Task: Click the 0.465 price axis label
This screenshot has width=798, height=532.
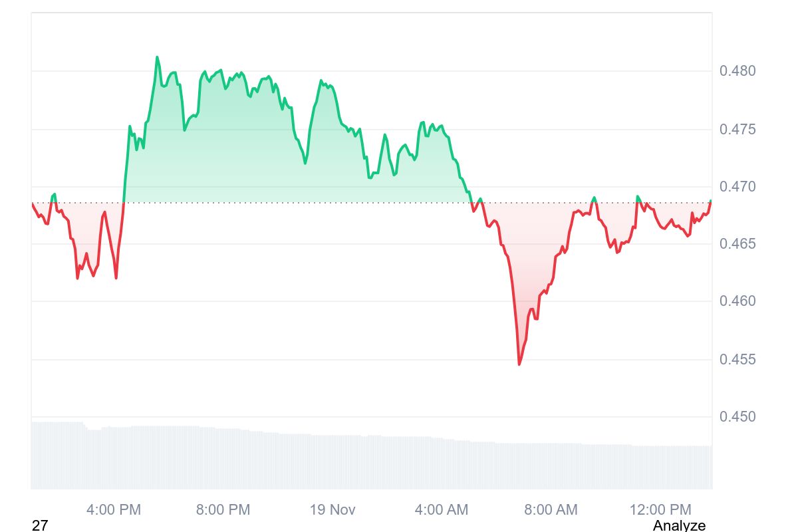Action: coord(737,244)
